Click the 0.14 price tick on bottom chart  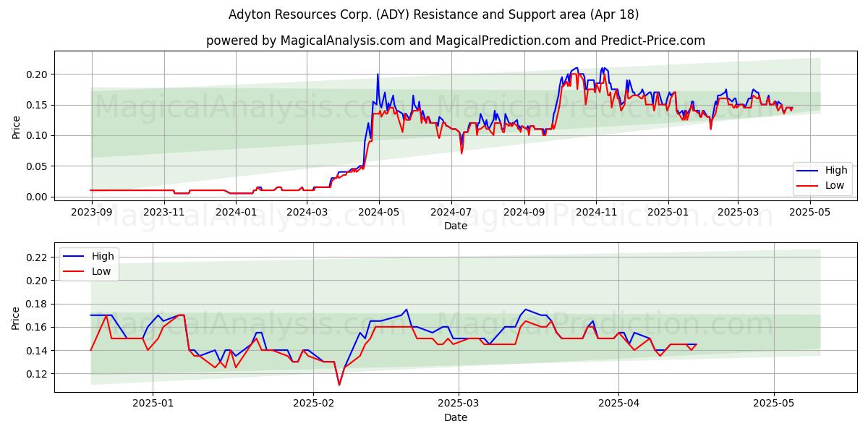coord(38,351)
